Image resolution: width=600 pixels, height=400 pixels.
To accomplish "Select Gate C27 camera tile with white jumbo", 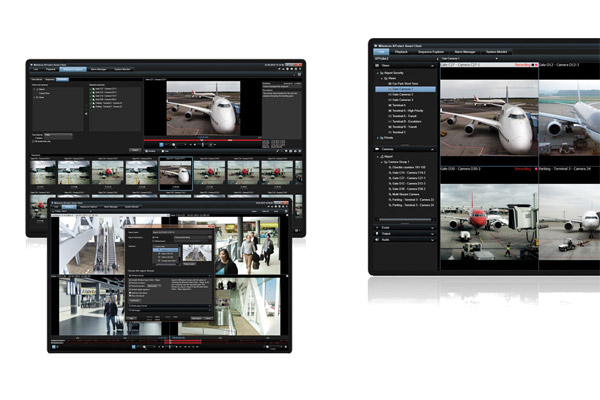I will pos(489,118).
